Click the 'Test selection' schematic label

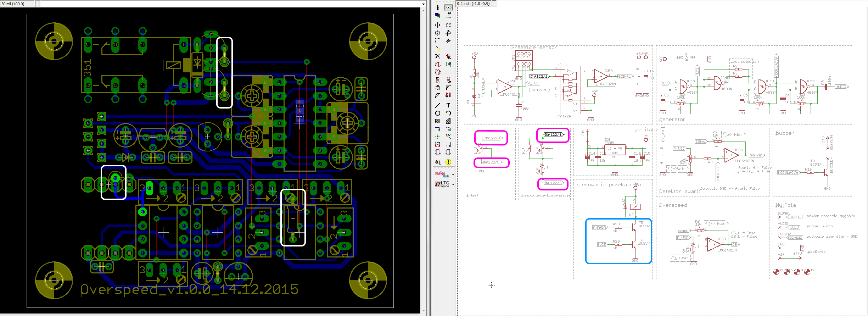coord(745,61)
